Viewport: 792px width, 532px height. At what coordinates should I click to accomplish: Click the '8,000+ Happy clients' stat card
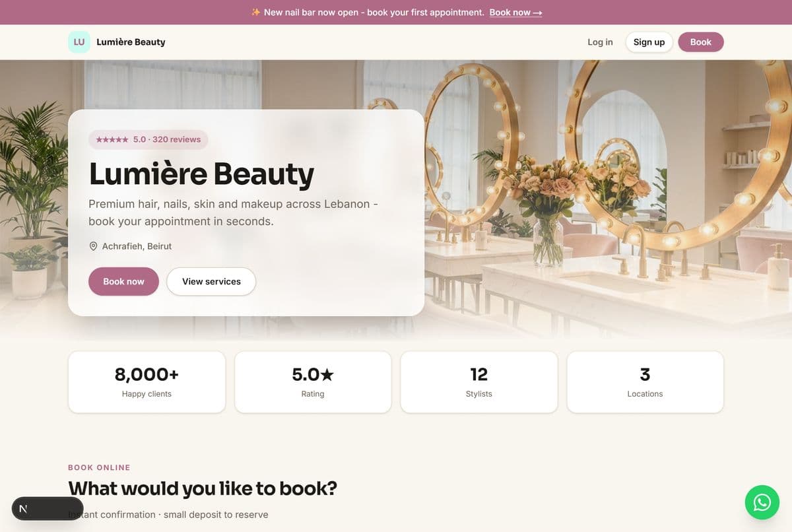click(147, 382)
